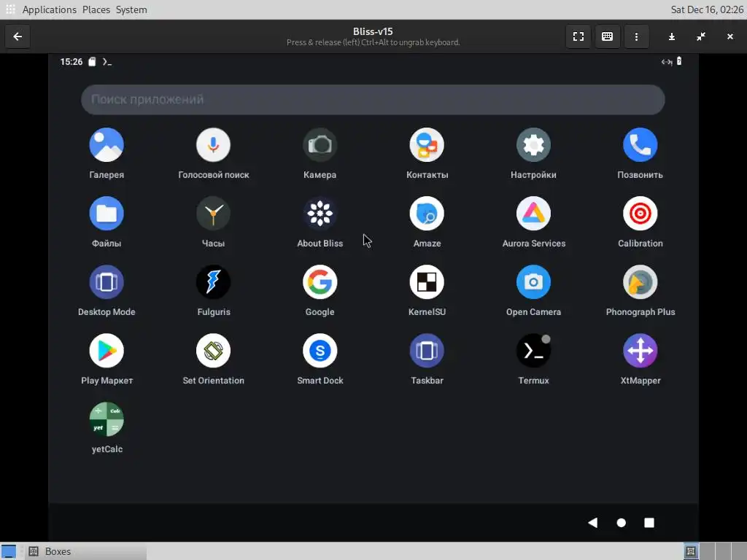Click the restore-size arrows icon in header
This screenshot has height=560, width=747.
[x=701, y=36]
